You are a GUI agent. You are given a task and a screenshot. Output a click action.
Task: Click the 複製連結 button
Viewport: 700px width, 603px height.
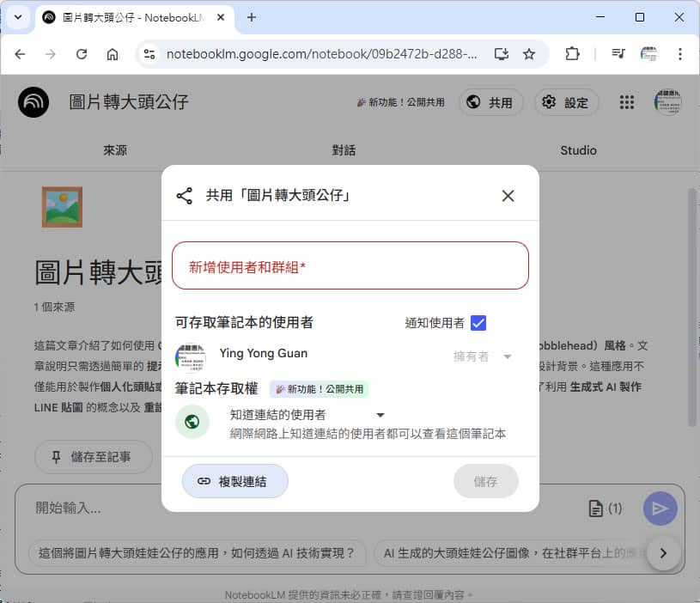(234, 481)
